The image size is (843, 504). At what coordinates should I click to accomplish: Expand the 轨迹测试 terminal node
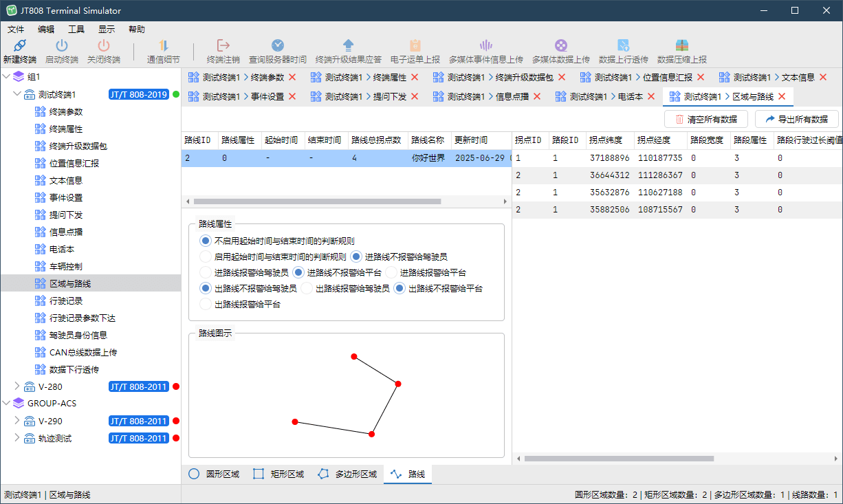pyautogui.click(x=17, y=438)
